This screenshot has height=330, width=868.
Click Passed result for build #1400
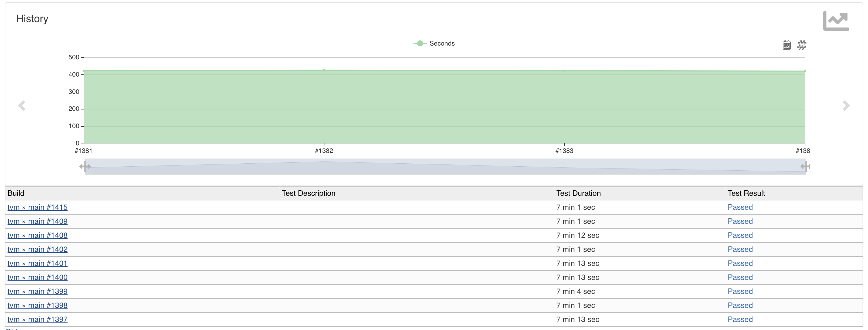[740, 277]
